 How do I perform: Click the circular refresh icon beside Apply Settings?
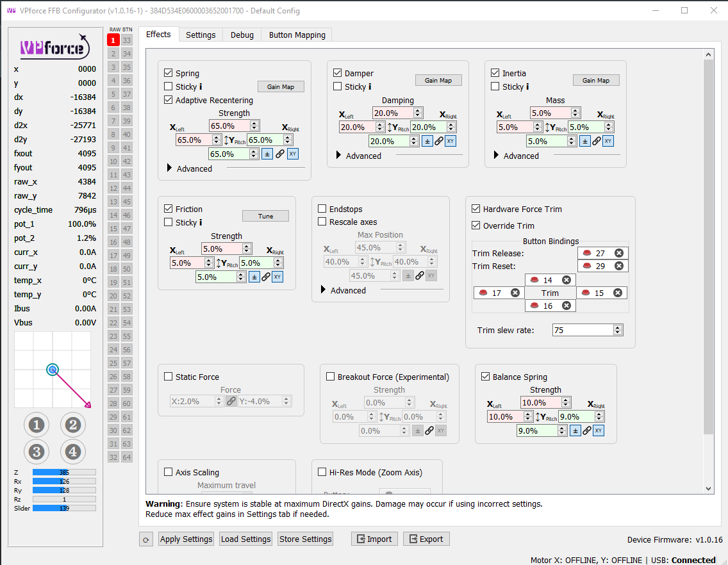[x=145, y=539]
